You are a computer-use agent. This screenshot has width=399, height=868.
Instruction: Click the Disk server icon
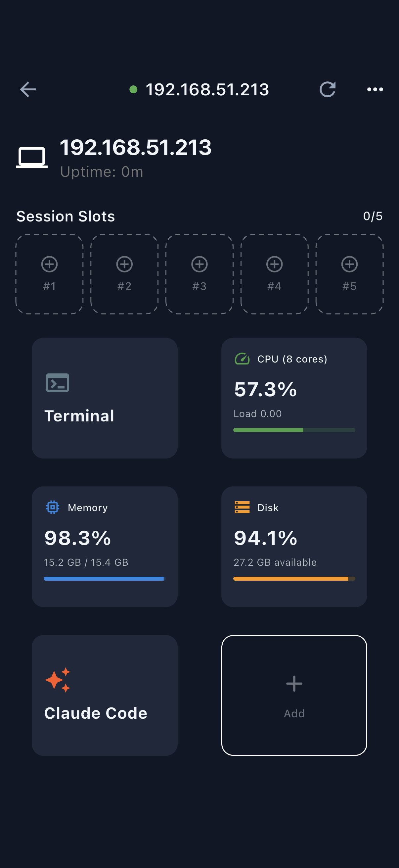(242, 507)
